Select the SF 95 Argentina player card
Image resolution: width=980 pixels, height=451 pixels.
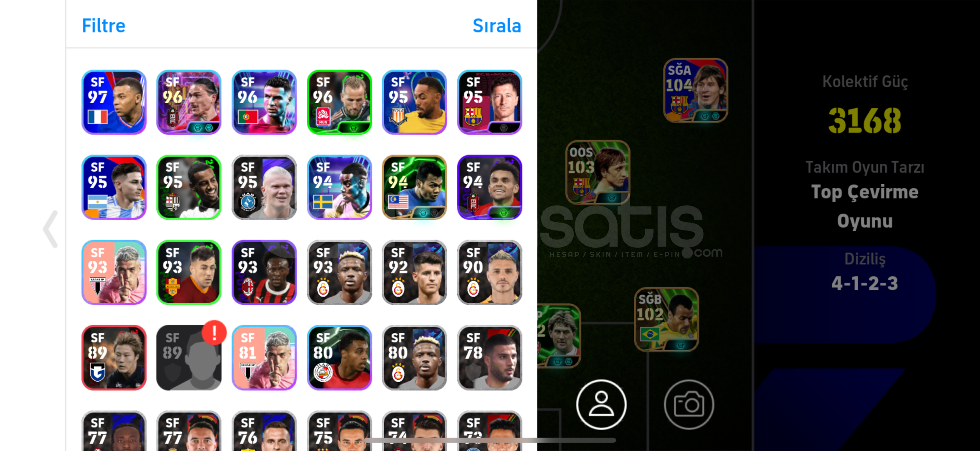[x=114, y=187]
